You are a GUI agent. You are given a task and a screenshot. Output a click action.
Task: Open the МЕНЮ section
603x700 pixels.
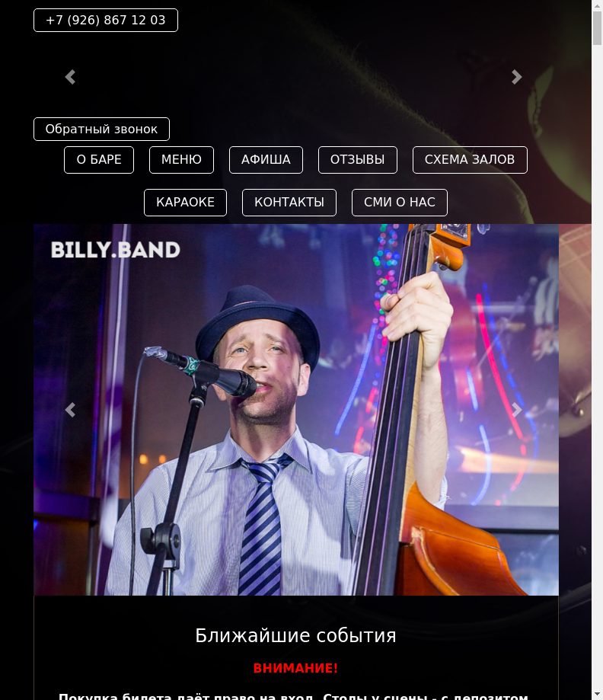tap(181, 160)
